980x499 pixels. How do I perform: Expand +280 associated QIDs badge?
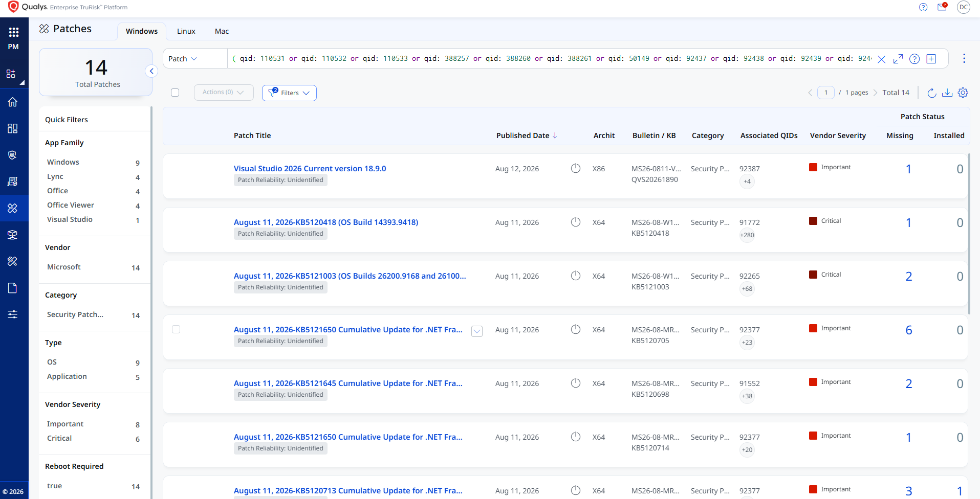(x=747, y=235)
